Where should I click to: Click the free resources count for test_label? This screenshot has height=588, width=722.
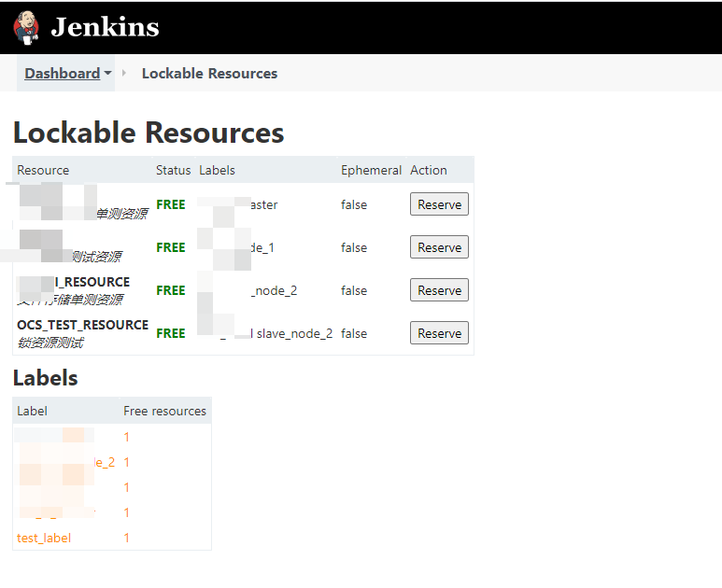[127, 538]
